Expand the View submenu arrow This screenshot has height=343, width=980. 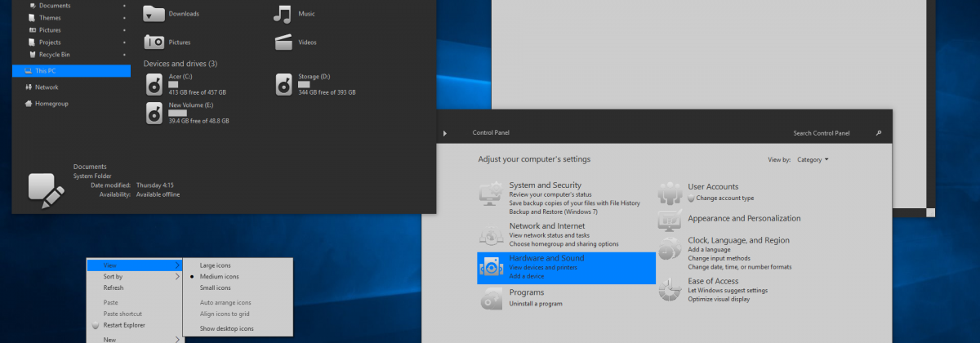177,265
